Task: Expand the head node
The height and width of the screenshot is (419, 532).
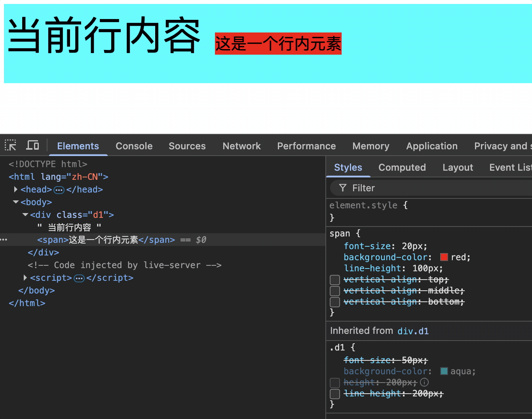Action: click(x=15, y=189)
